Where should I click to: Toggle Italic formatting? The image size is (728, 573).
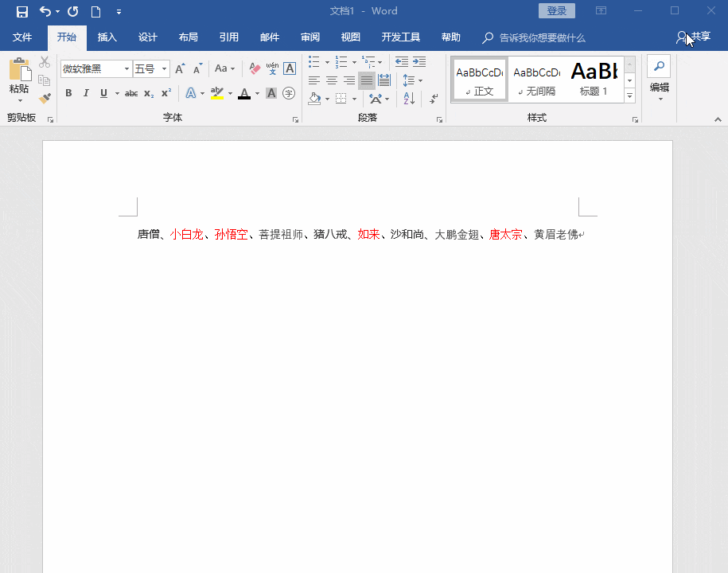[86, 93]
